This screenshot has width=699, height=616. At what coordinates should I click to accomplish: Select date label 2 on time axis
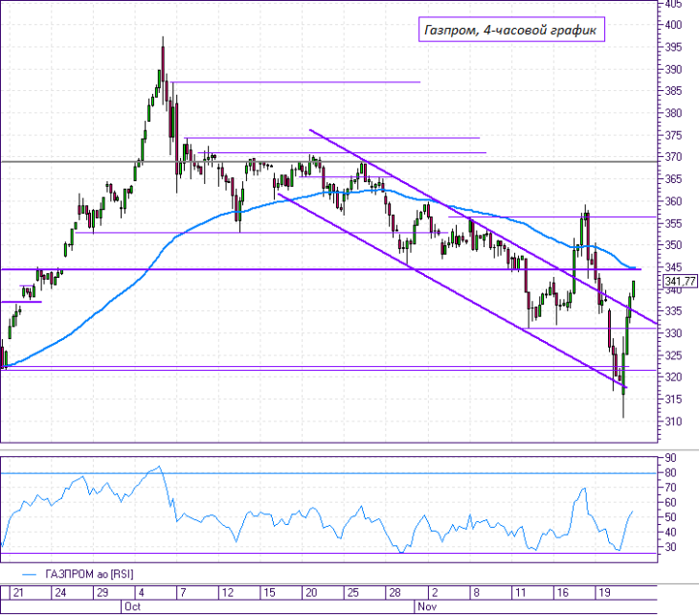435,593
